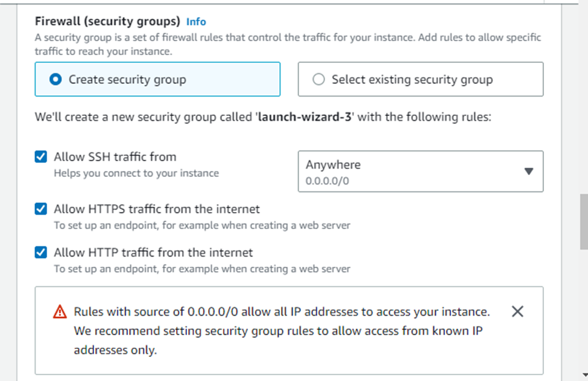Open the Info link beside Firewall heading
The image size is (588, 381).
point(196,22)
